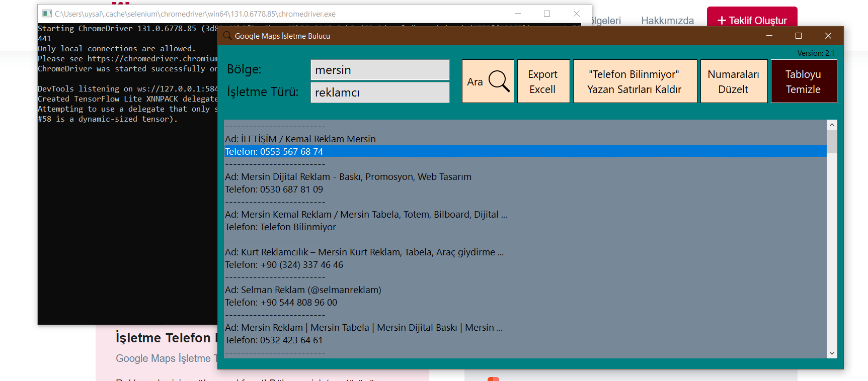
Task: Click the Ara search button
Action: [x=488, y=81]
